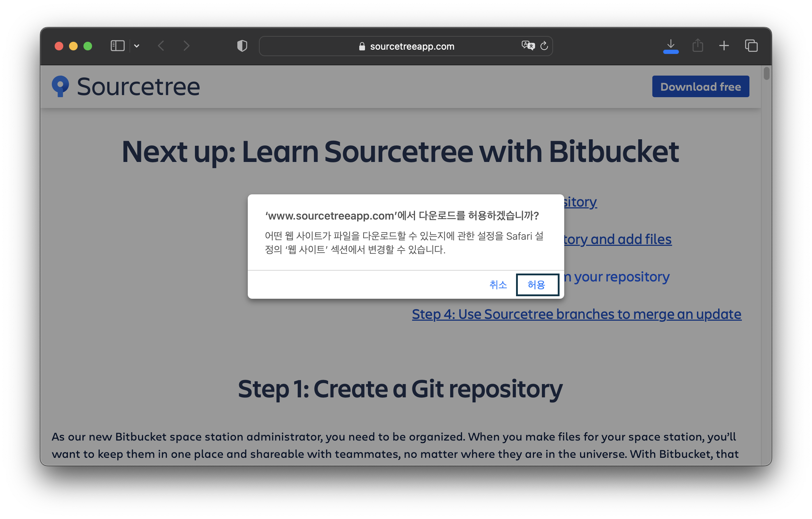Click the page vertical scrollbar thumb
Image resolution: width=812 pixels, height=519 pixels.
point(766,73)
